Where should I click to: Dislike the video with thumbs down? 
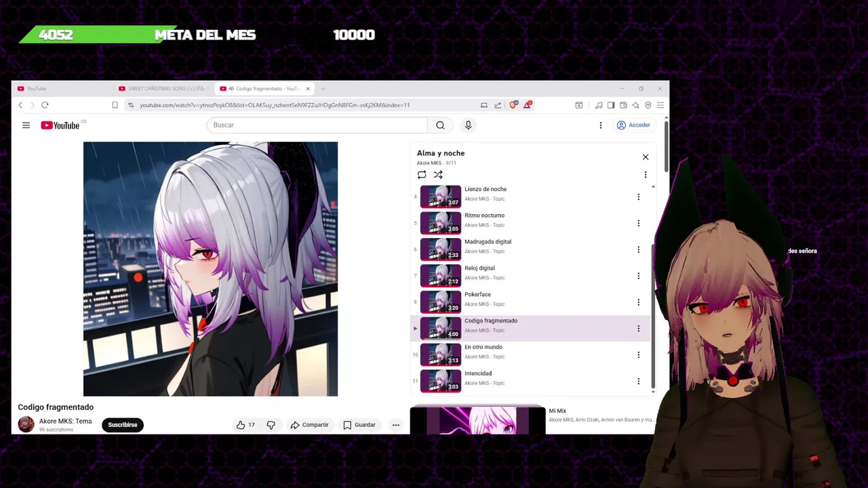pos(271,425)
